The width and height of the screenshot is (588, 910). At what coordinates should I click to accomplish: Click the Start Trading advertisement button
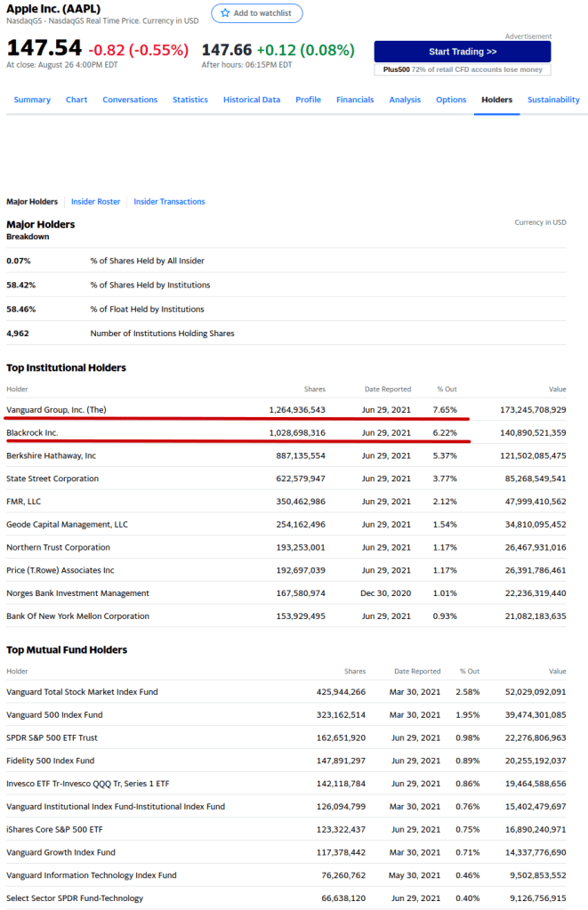462,52
